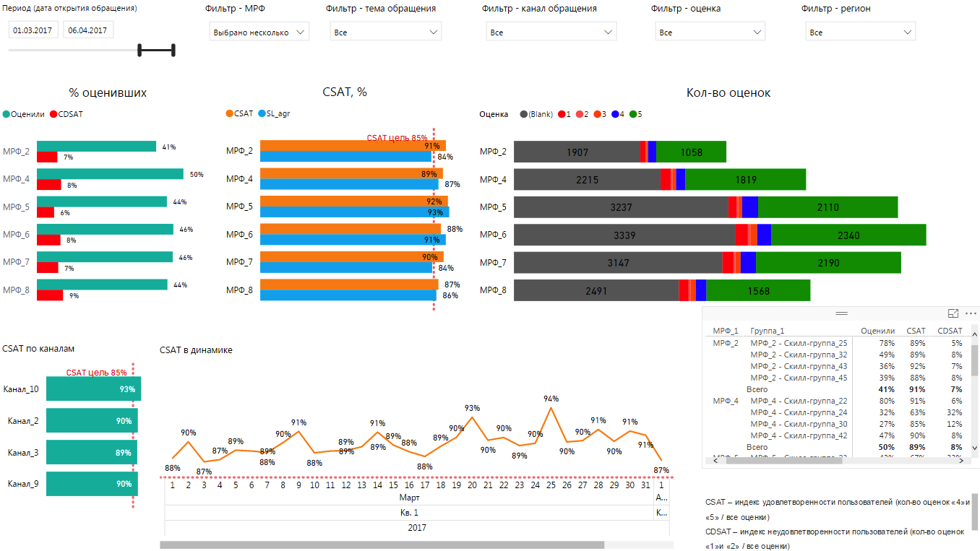Expand the Фильтр - оценка dropdown
The height and width of the screenshot is (551, 980).
point(710,32)
